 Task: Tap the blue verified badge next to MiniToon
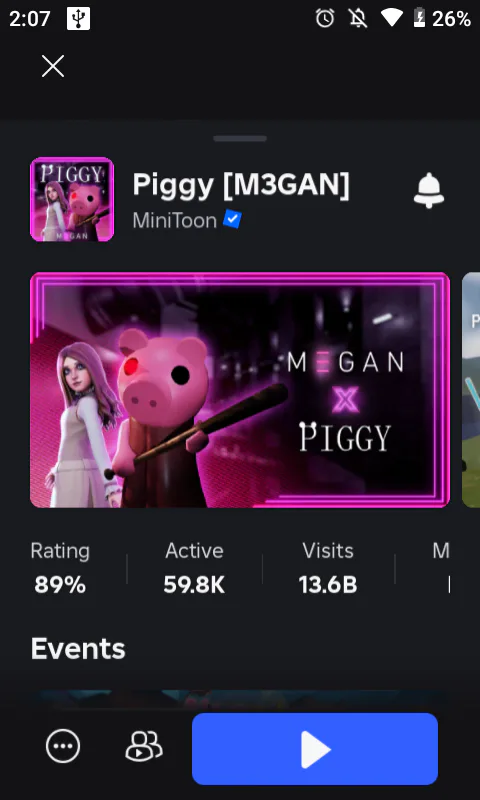point(232,220)
